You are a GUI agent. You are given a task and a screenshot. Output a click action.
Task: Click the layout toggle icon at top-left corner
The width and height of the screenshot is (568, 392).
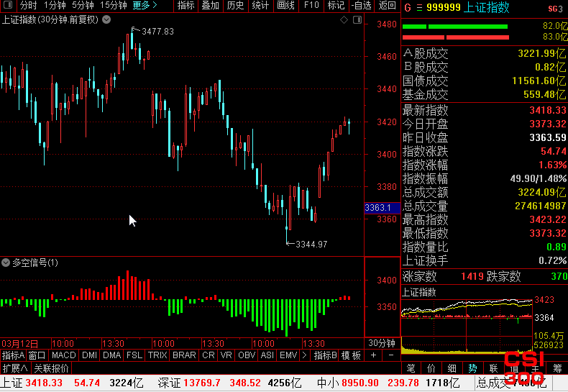click(x=8, y=5)
